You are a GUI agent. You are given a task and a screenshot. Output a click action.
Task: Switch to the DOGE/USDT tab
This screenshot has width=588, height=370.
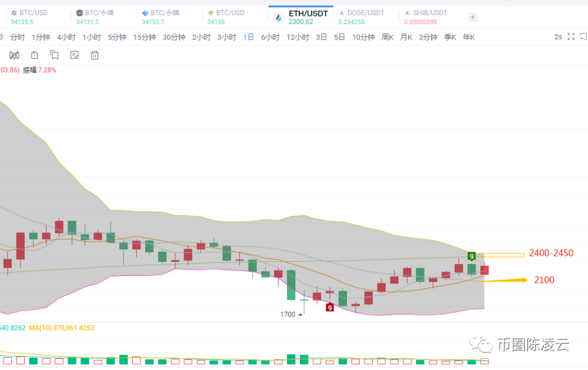(x=362, y=17)
